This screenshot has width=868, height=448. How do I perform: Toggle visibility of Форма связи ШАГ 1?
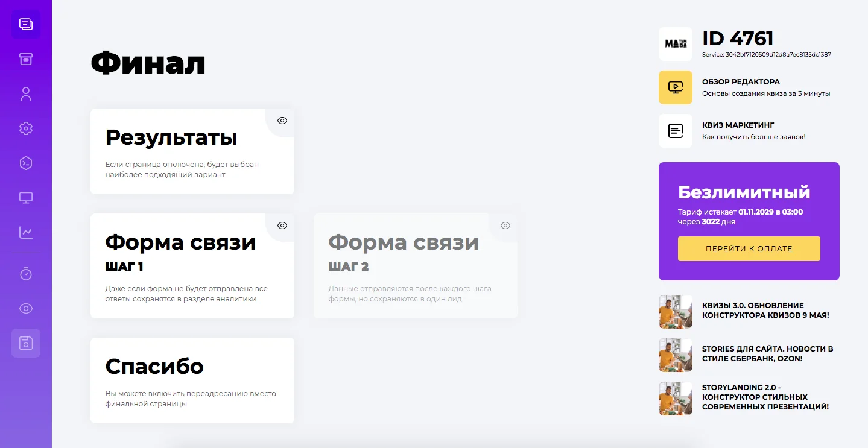[282, 226]
